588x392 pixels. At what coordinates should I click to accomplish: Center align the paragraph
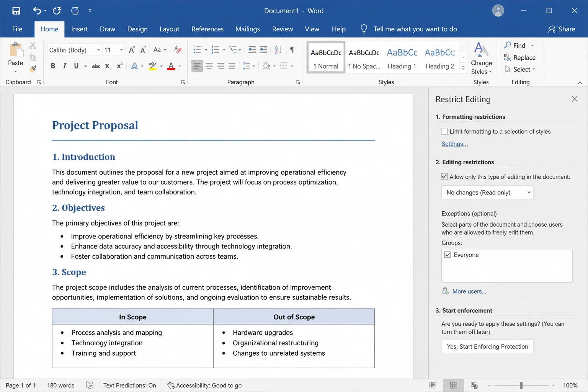pyautogui.click(x=209, y=66)
